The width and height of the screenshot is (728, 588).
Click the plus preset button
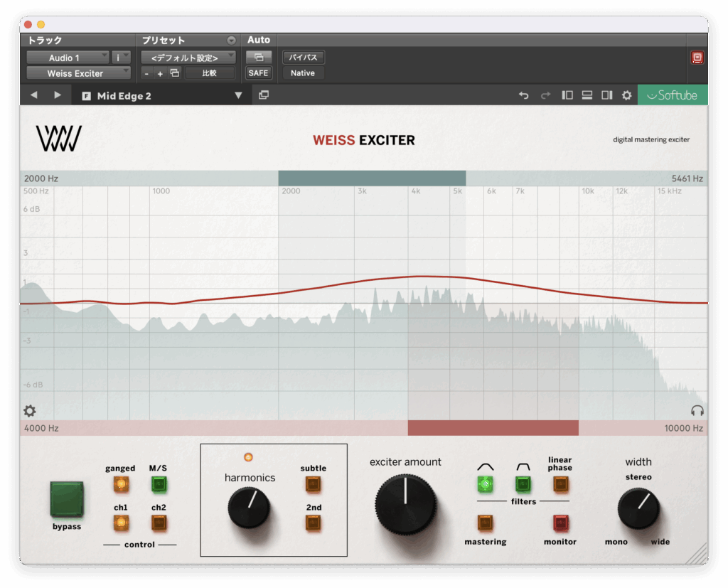160,73
